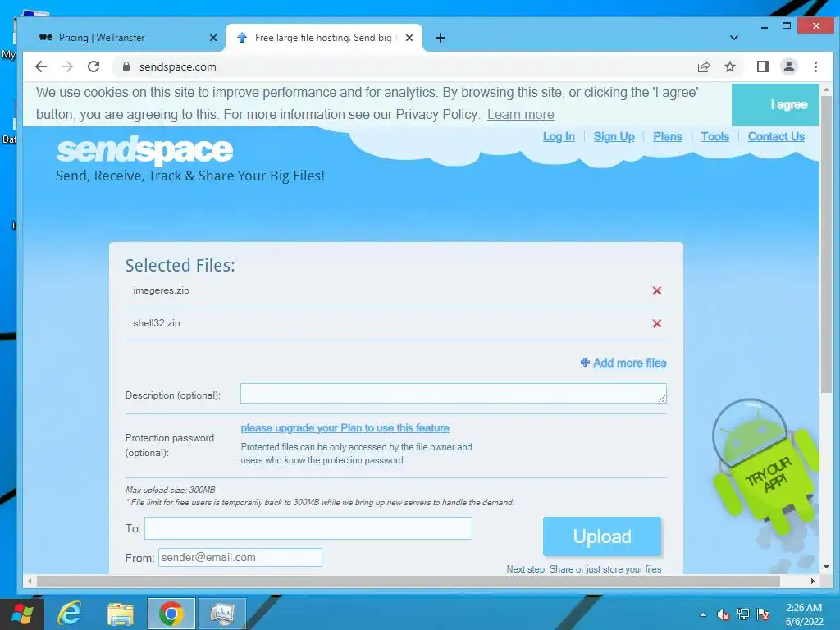Click the horizontal scrollbar thumb

pyautogui.click(x=409, y=581)
